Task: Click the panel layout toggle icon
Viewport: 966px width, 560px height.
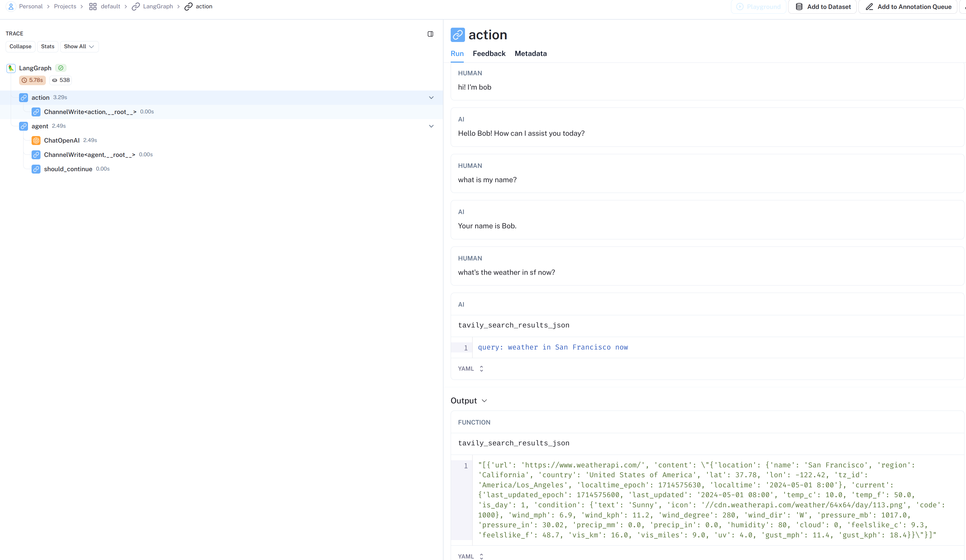Action: click(x=430, y=34)
